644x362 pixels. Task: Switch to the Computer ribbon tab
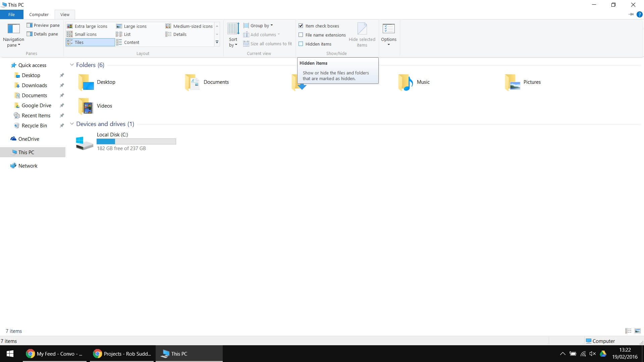point(39,14)
